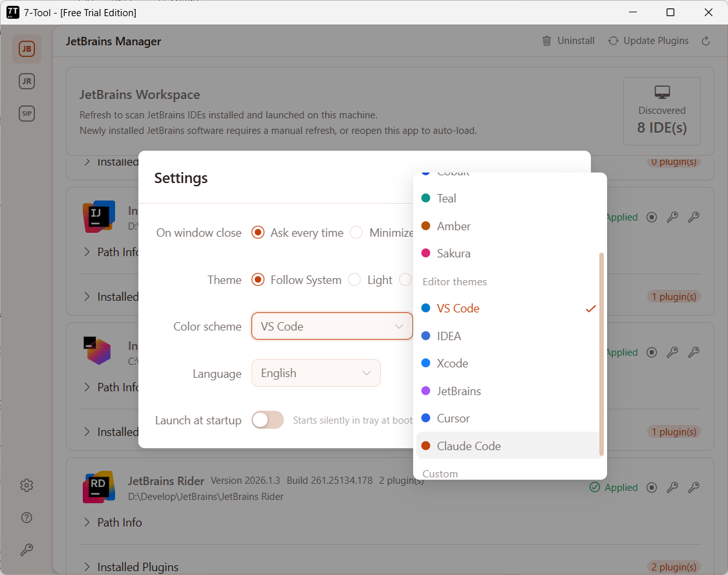The width and height of the screenshot is (728, 575).
Task: Select Ask every time radio button
Action: [258, 232]
